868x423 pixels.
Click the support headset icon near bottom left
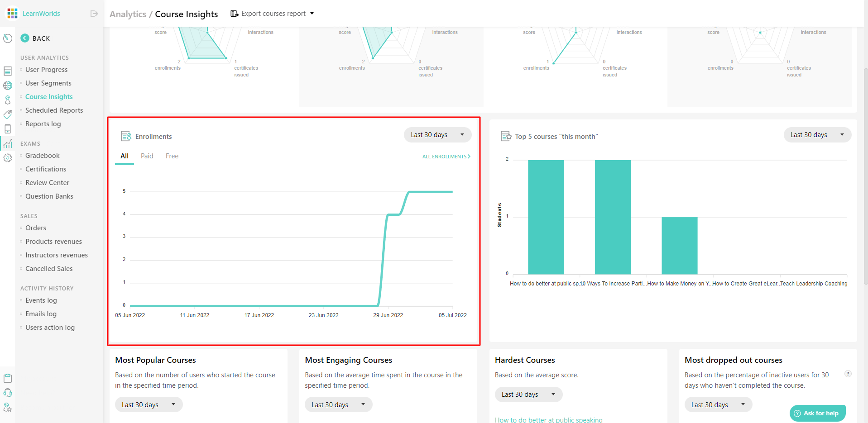tap(8, 393)
